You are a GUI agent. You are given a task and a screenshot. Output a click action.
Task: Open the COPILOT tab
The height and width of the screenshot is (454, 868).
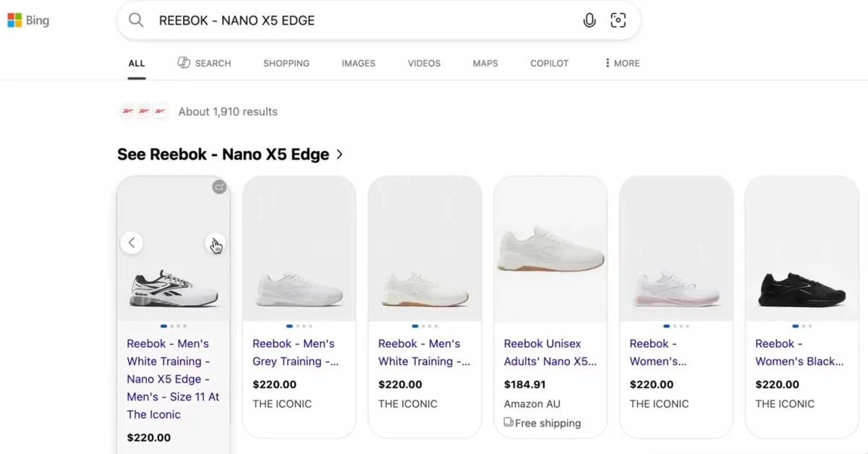(549, 63)
